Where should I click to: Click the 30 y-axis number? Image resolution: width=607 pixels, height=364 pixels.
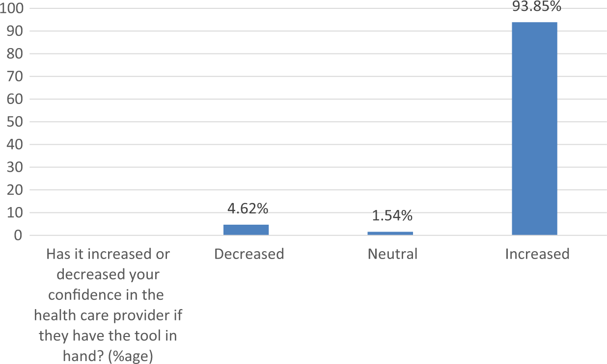(x=15, y=167)
